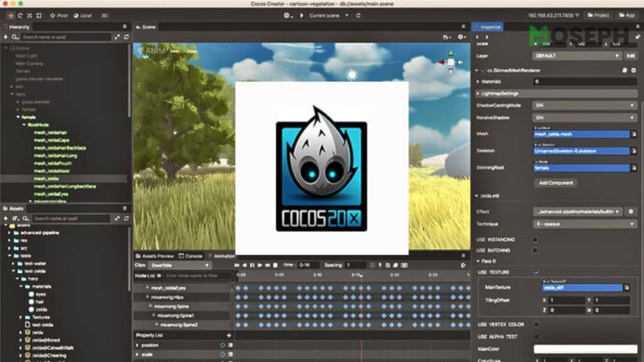This screenshot has width=644, height=362.
Task: Select the Move transform tool
Action: coord(11,16)
